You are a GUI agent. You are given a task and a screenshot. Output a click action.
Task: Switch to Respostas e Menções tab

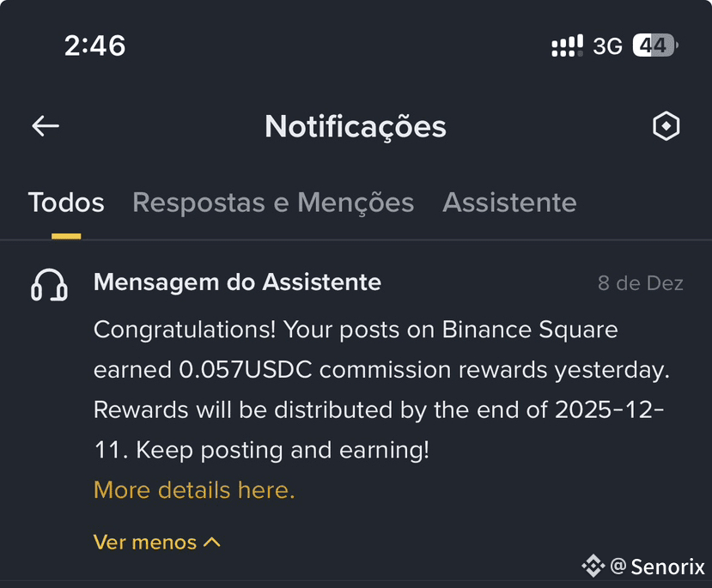click(273, 203)
